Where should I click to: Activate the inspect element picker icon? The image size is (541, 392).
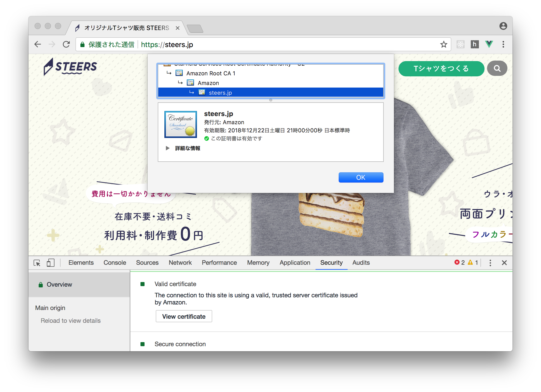(37, 263)
